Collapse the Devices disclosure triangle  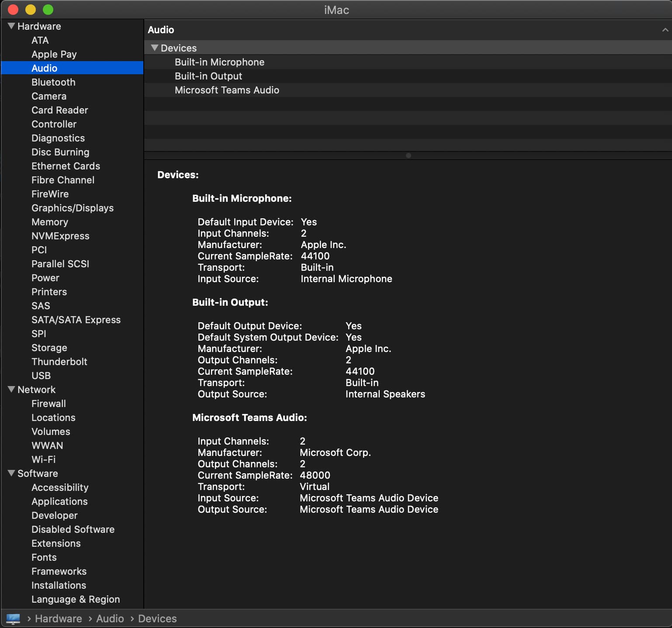154,48
